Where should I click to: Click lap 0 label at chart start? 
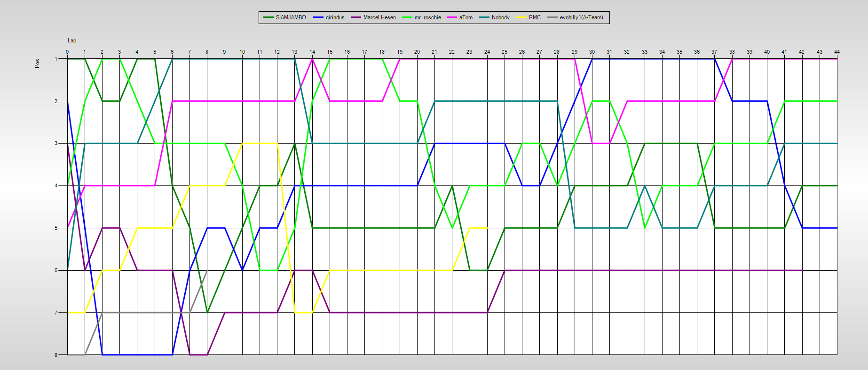click(x=67, y=52)
